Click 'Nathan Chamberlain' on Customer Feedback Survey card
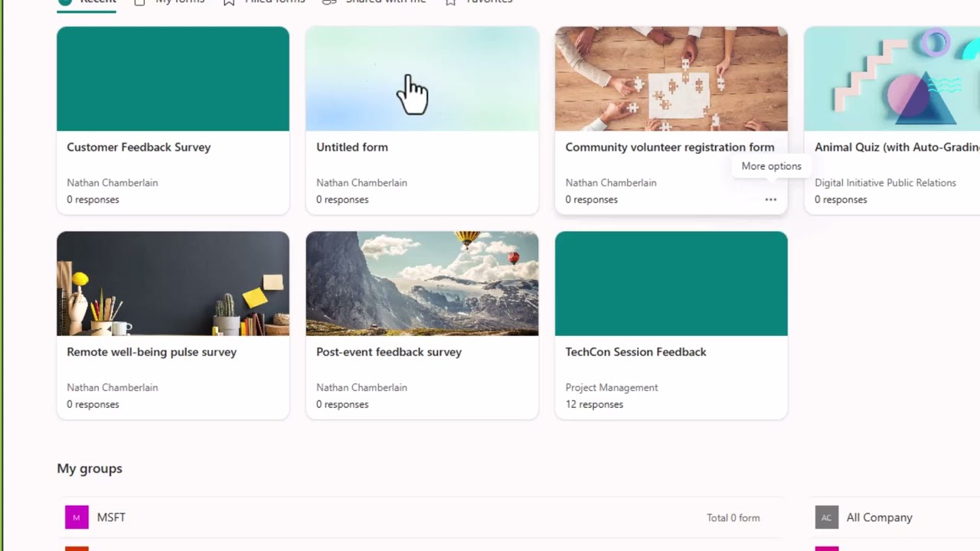Screen dimensions: 980x551 [x=113, y=183]
